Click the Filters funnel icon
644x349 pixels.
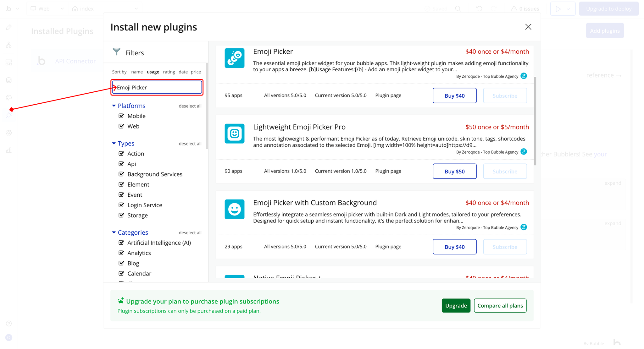[x=116, y=52]
